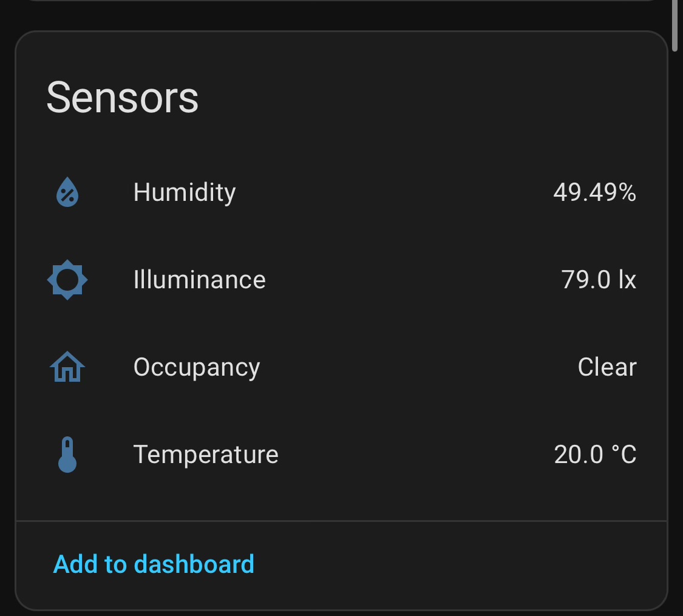Open the Illuminance sensor entity
683x616 pixels.
(x=199, y=280)
